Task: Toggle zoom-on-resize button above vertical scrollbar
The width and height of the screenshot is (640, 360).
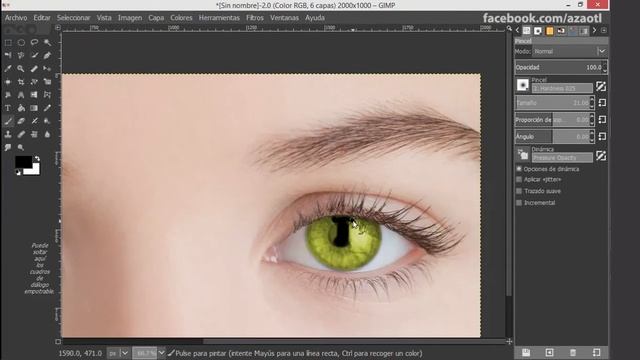Action: tap(509, 28)
